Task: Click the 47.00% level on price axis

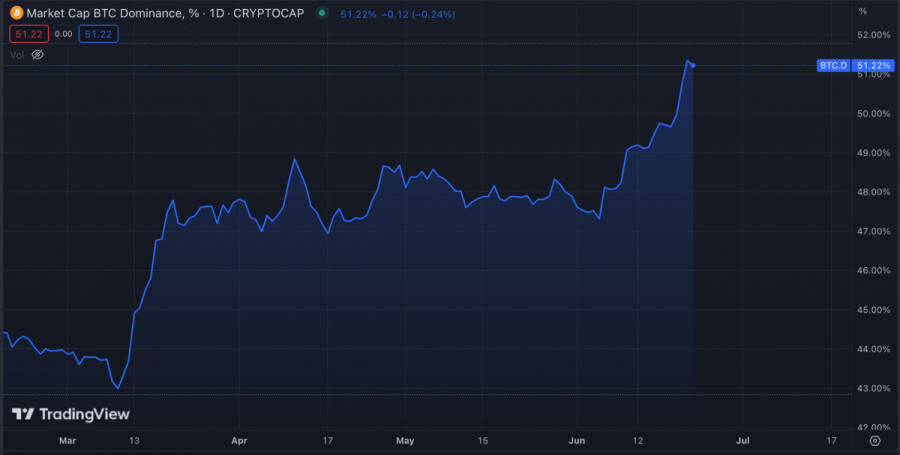Action: [873, 231]
